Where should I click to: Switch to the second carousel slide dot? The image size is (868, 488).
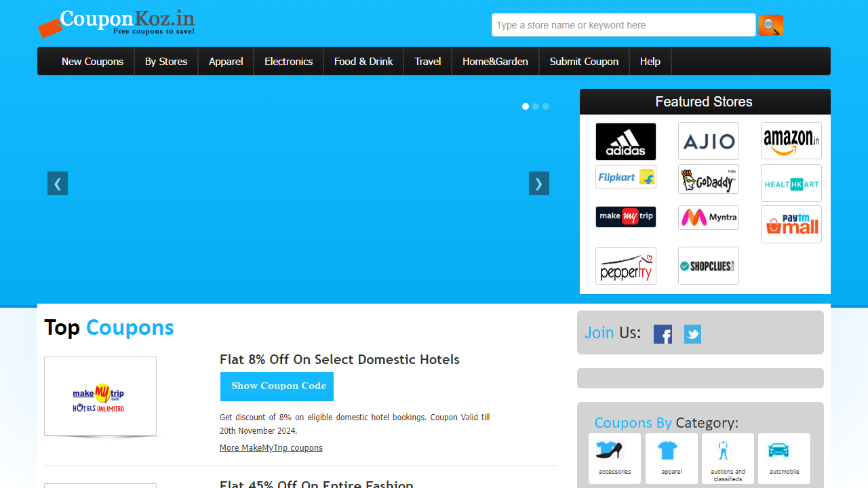[536, 106]
